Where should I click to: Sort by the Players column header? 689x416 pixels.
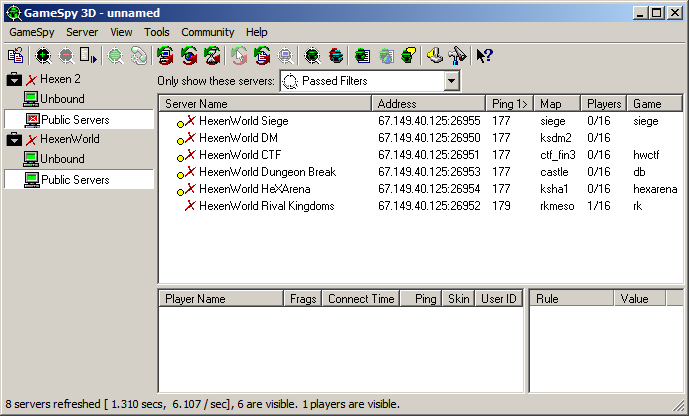pyautogui.click(x=604, y=104)
